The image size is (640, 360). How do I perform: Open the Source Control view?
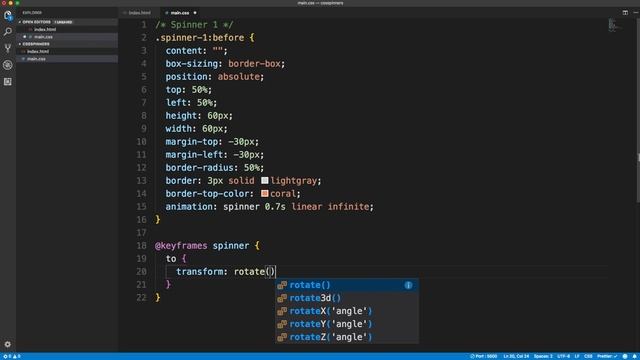click(x=8, y=48)
